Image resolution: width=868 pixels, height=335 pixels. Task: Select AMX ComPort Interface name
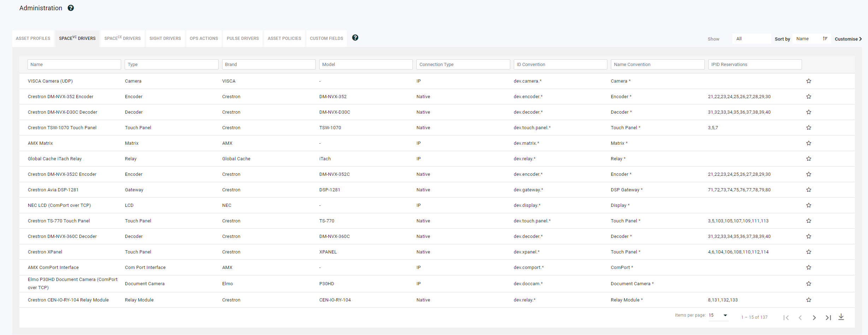click(53, 267)
